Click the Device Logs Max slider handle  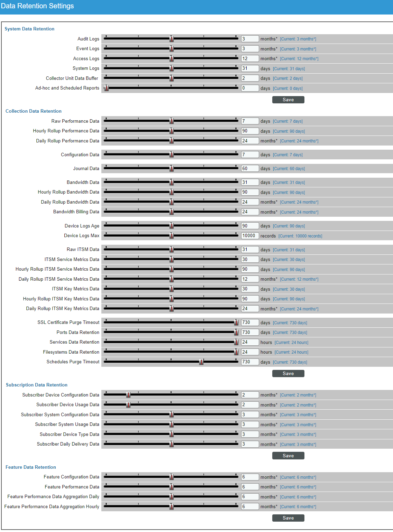(x=172, y=236)
